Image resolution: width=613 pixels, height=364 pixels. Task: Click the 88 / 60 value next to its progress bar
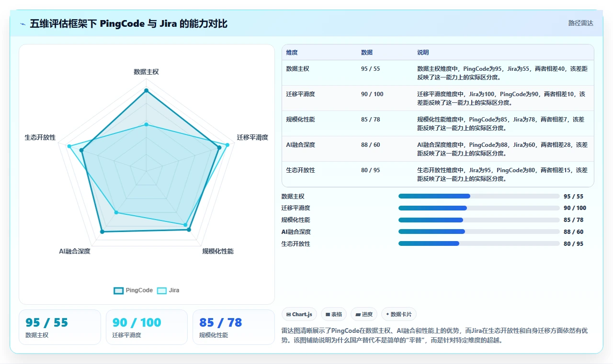pyautogui.click(x=574, y=232)
